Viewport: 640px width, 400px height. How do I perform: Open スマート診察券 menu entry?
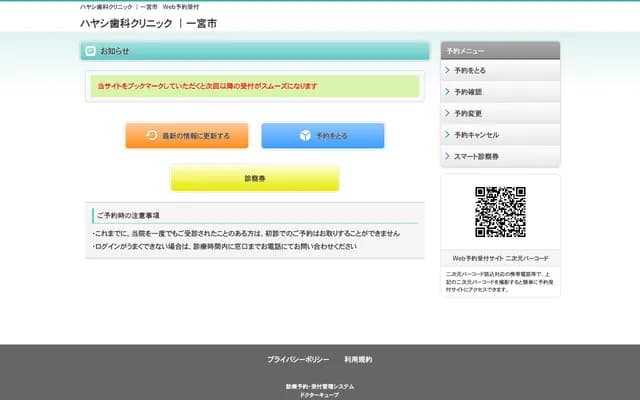(476, 157)
